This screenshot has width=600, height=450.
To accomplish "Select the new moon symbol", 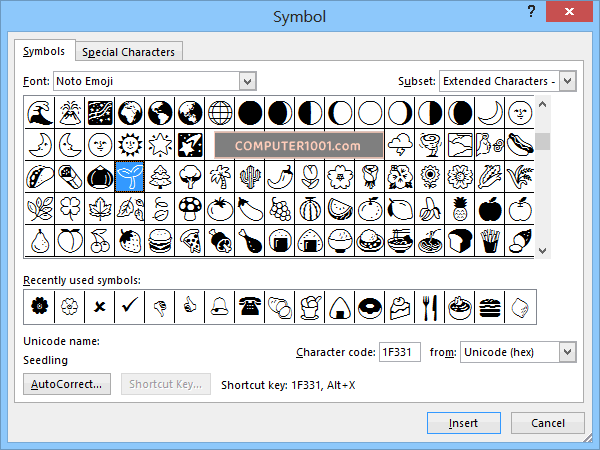I will click(250, 112).
